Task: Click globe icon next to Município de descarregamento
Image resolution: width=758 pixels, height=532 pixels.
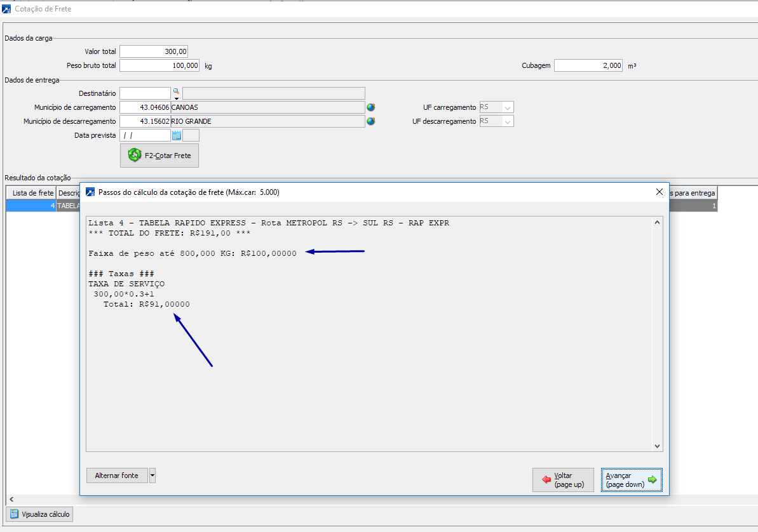Action: pyautogui.click(x=370, y=121)
